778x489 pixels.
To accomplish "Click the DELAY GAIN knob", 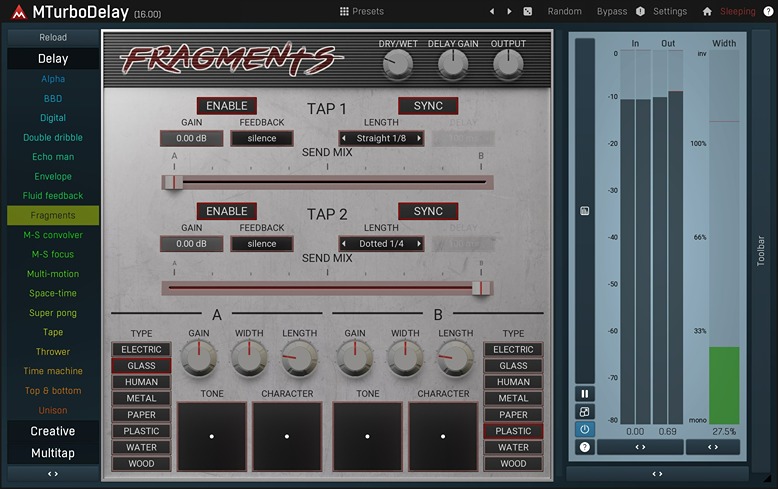I will tap(453, 64).
